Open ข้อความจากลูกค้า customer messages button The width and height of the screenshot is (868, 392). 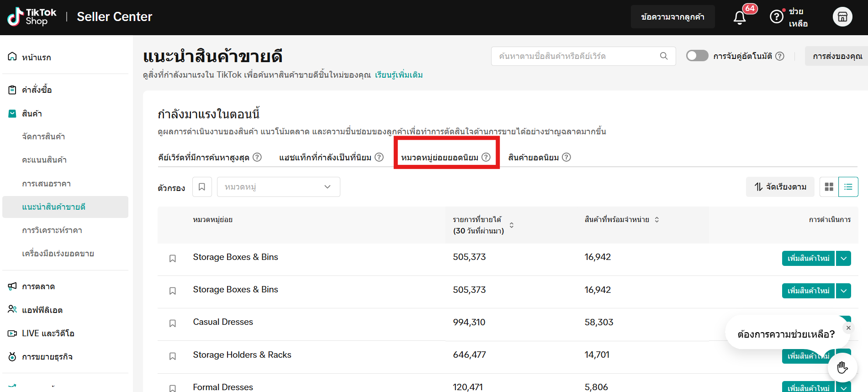(672, 17)
